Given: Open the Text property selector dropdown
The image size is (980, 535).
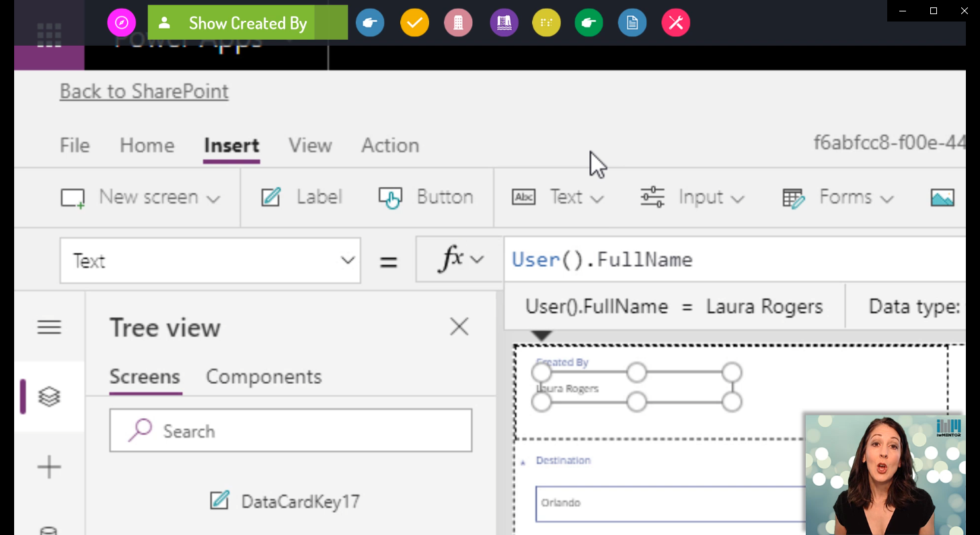Looking at the screenshot, I should (x=210, y=260).
